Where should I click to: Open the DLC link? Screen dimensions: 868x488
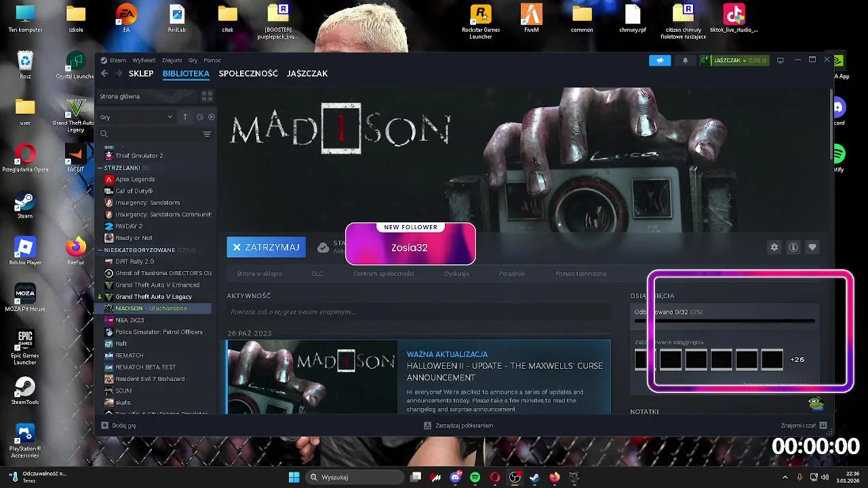coord(317,274)
